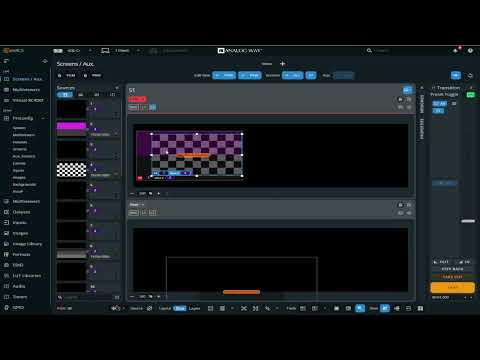This screenshot has height=360, width=480.
Task: Open notifications bell icon
Action: 456,51
